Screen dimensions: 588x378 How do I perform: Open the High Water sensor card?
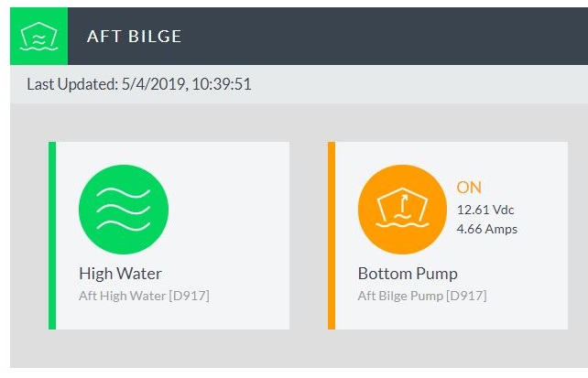[169, 235]
